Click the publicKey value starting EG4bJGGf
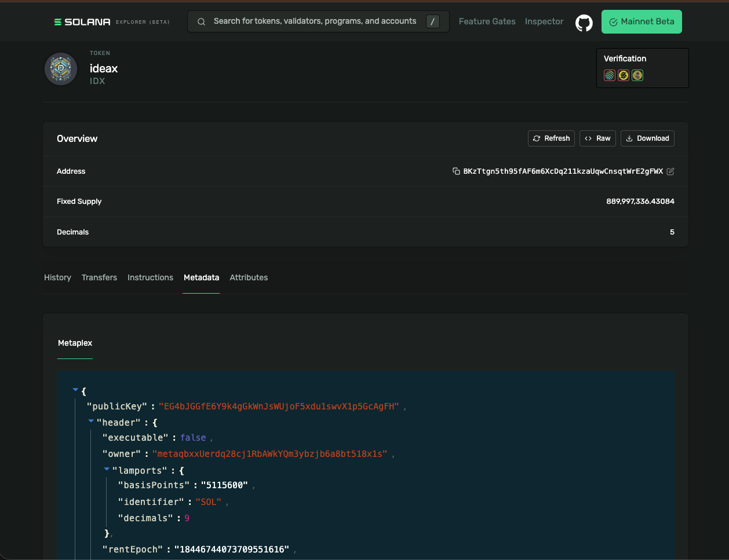 (279, 407)
